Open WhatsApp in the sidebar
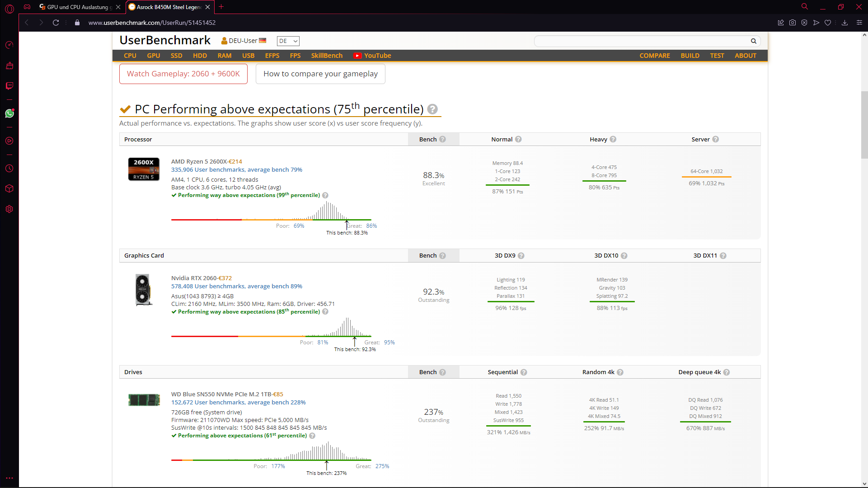 click(9, 113)
